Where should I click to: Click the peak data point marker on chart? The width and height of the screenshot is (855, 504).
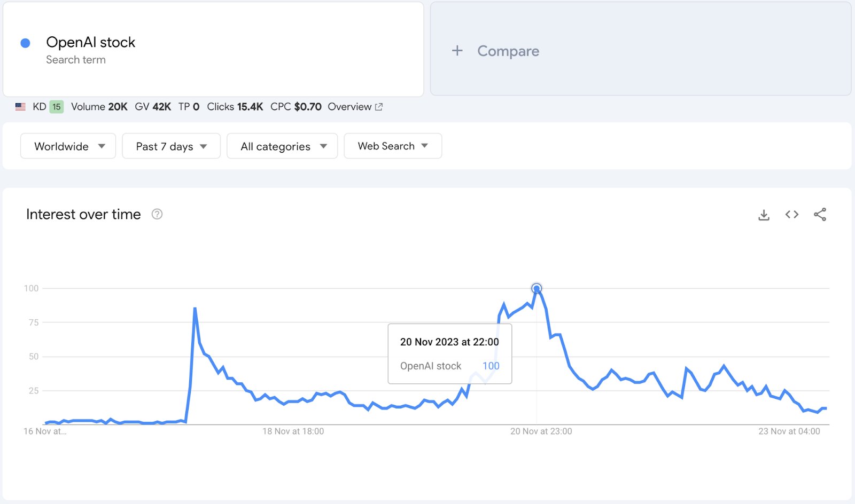536,288
